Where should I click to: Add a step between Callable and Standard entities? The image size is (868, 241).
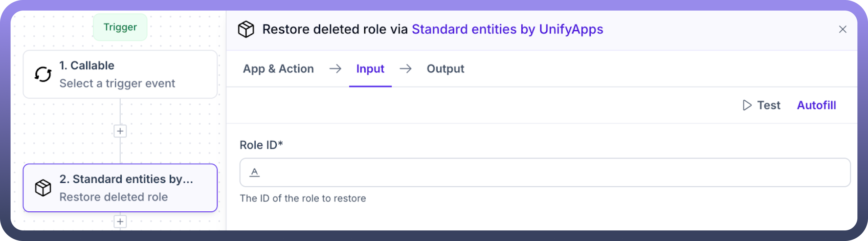[x=120, y=131]
